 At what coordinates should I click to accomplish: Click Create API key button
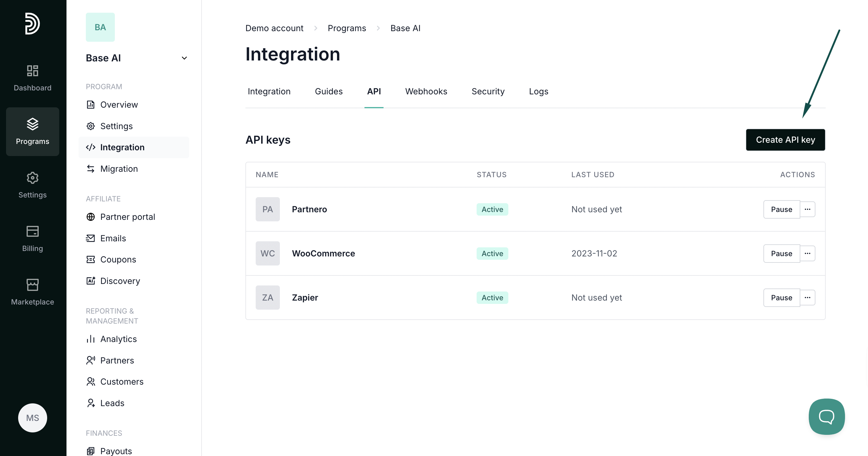785,140
